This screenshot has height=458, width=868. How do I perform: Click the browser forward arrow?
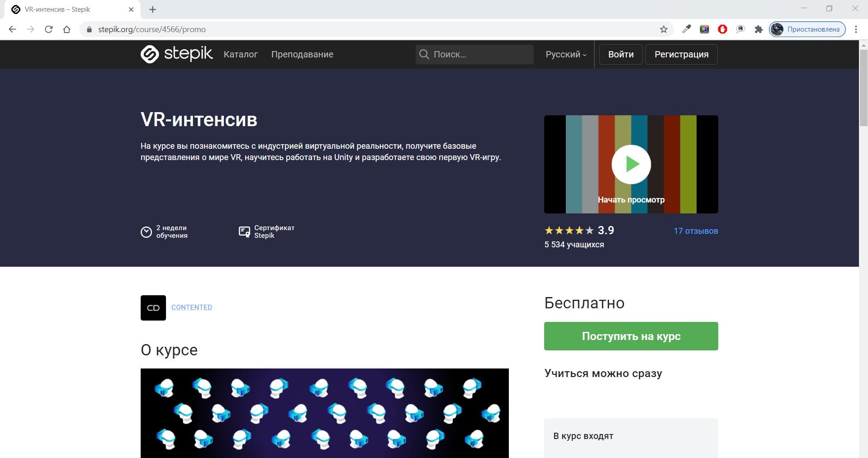coord(30,29)
